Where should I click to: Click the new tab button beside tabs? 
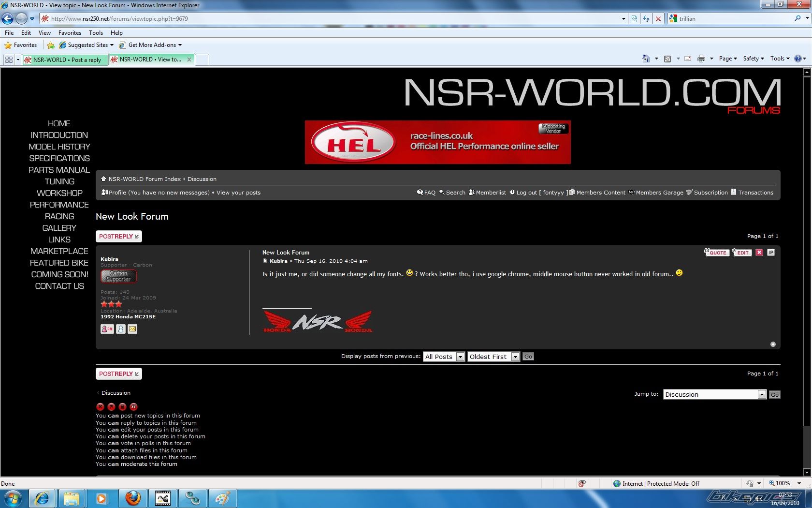202,60
